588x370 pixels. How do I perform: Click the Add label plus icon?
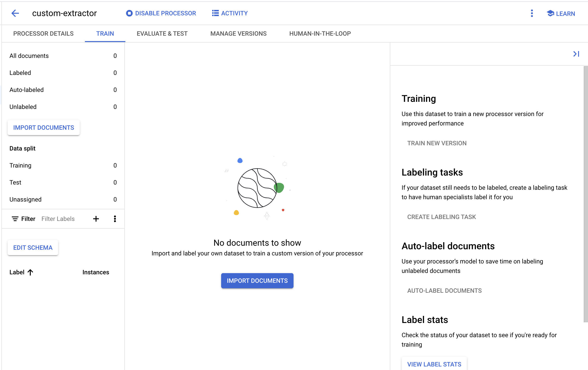click(x=96, y=219)
